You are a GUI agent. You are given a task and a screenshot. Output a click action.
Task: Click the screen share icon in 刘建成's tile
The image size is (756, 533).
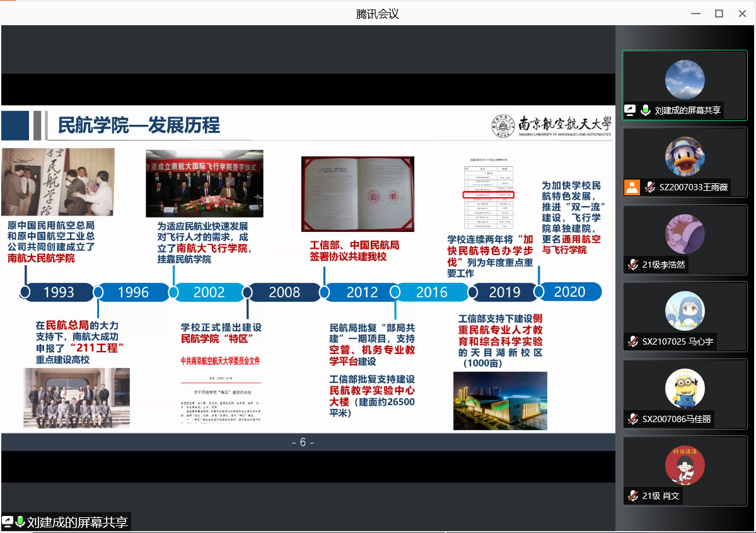[x=630, y=110]
